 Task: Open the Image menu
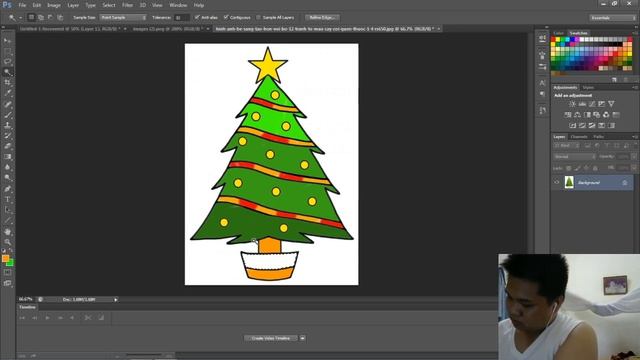(x=53, y=5)
